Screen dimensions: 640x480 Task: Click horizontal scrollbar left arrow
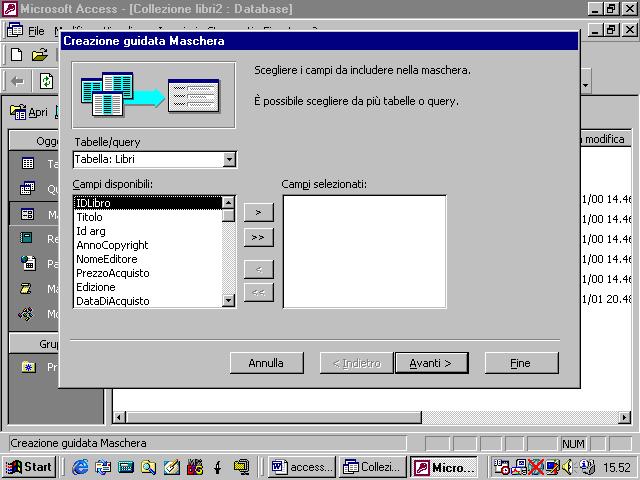[119, 417]
